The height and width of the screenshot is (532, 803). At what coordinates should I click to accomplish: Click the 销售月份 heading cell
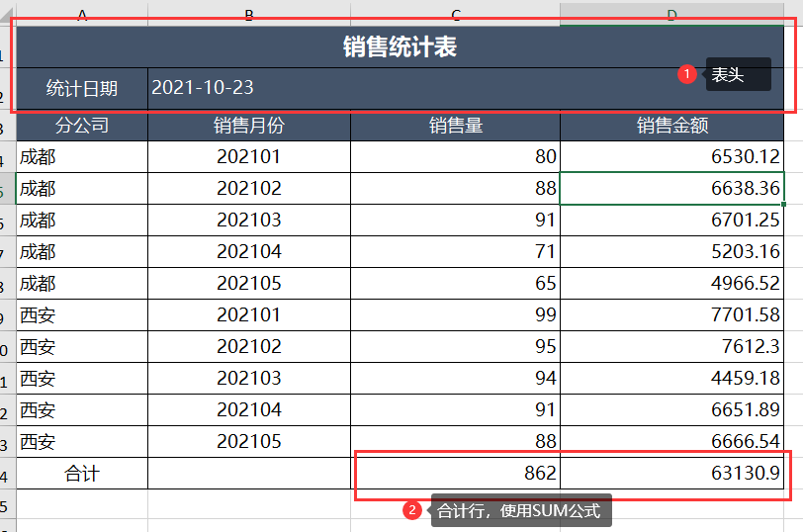(249, 126)
